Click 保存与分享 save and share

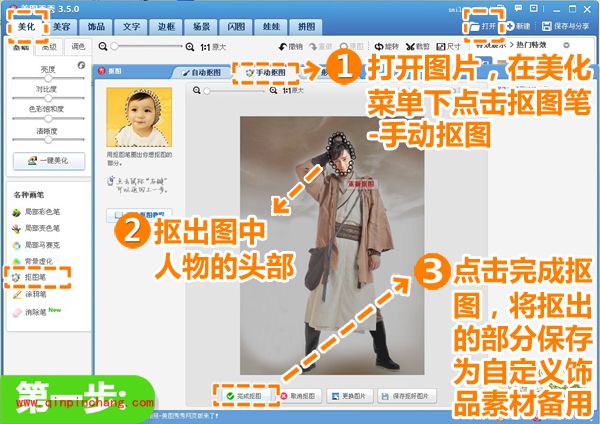[566, 26]
